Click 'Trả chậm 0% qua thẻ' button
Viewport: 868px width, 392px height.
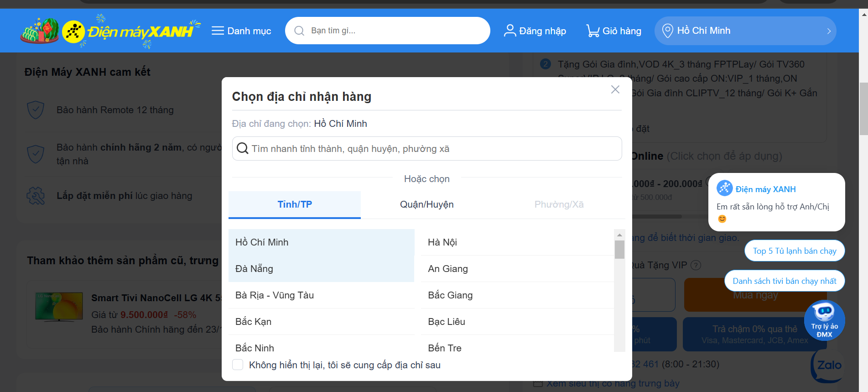[755, 334]
